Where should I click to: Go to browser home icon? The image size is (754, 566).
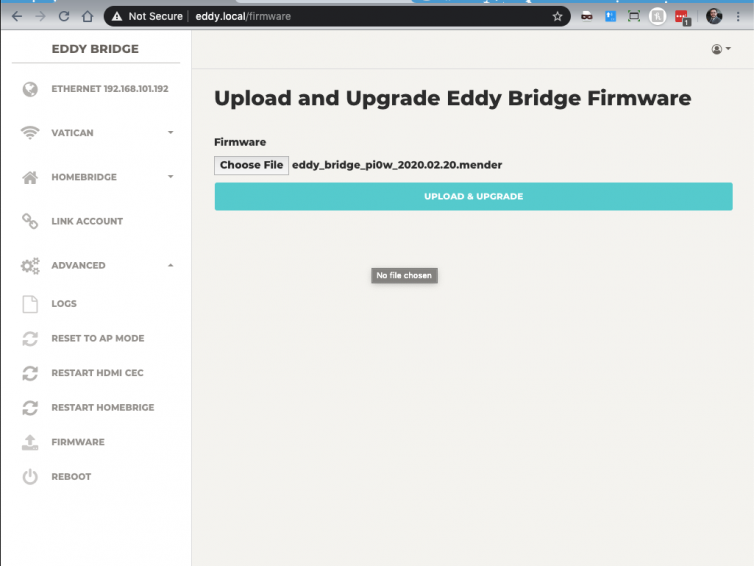pyautogui.click(x=87, y=16)
